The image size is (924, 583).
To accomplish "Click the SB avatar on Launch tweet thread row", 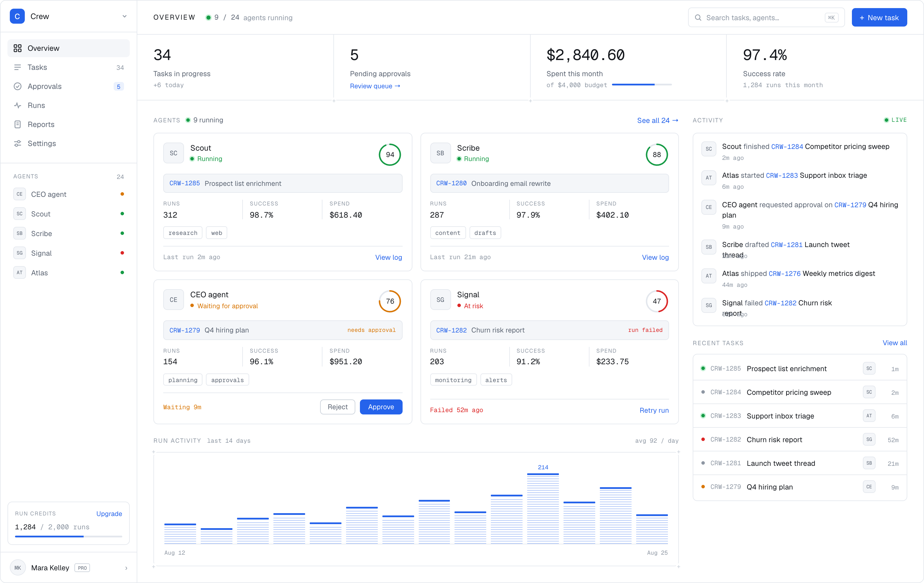I will (869, 463).
